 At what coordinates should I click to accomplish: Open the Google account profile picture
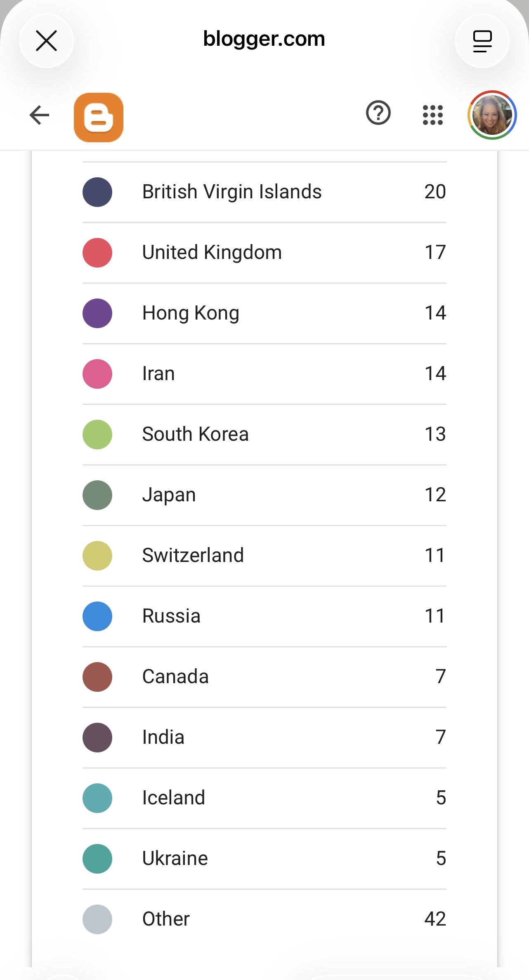pyautogui.click(x=492, y=115)
